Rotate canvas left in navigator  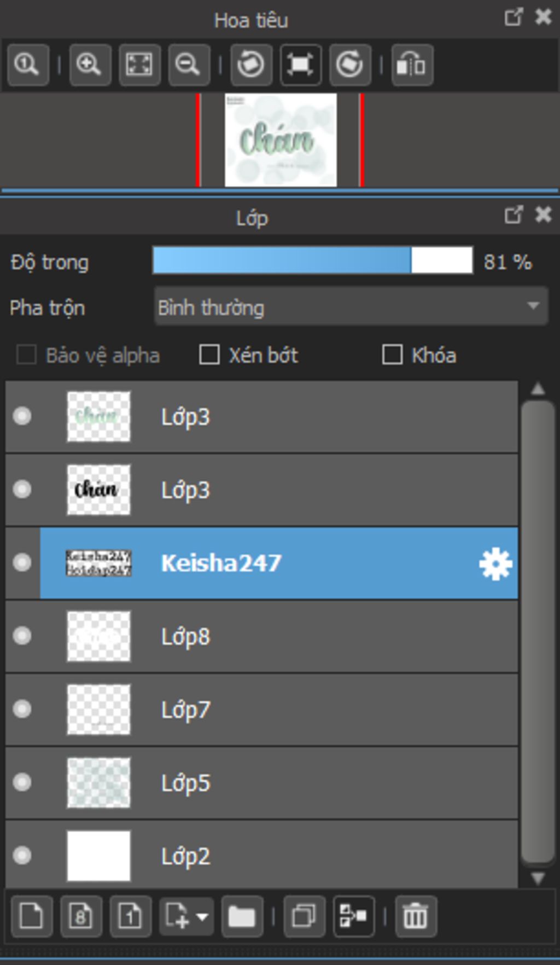click(x=252, y=65)
